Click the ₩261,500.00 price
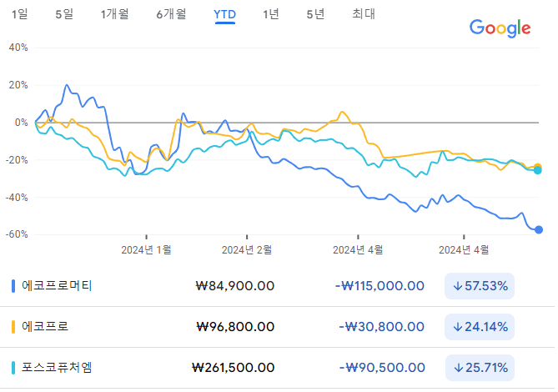 pyautogui.click(x=233, y=368)
